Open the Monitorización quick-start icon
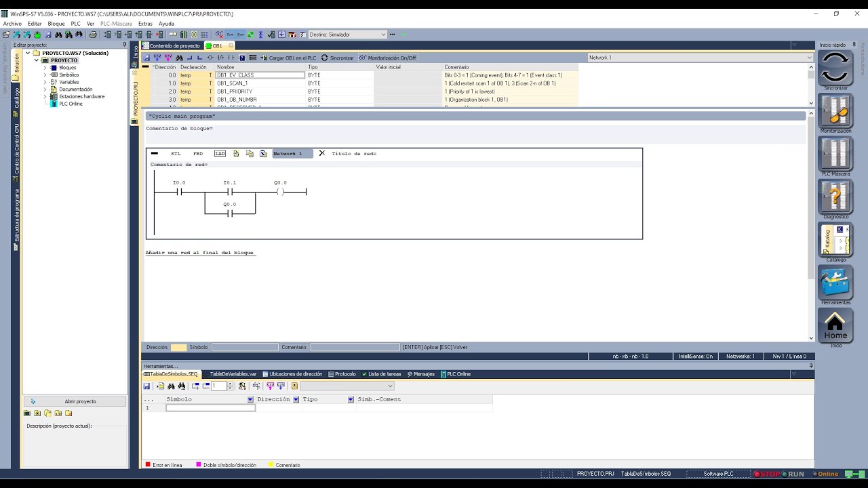The width and height of the screenshot is (868, 488). (x=835, y=110)
